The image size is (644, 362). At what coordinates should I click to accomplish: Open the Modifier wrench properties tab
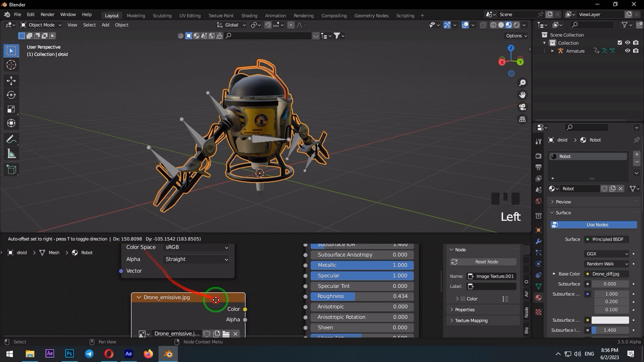pos(538,241)
